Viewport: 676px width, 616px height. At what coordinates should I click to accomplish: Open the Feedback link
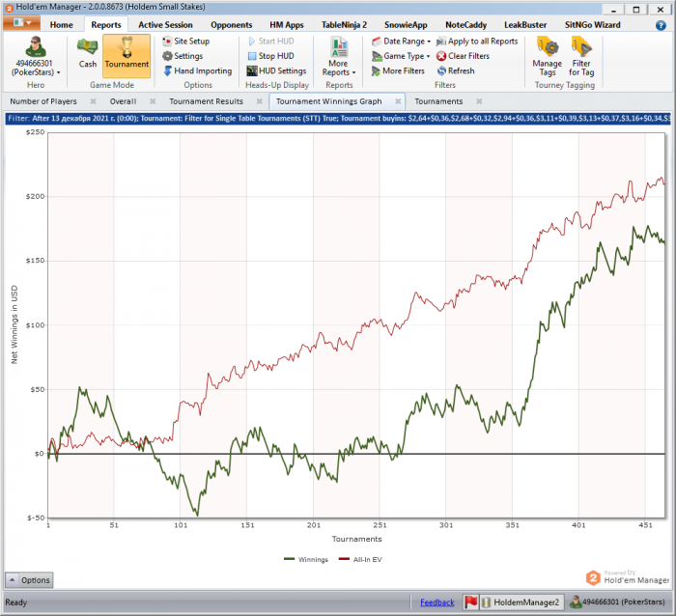click(x=437, y=602)
